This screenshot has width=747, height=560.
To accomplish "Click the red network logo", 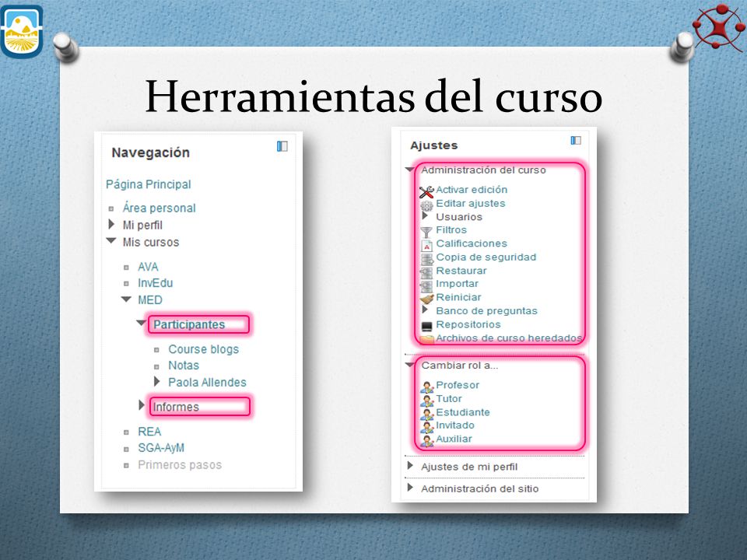I will coord(719,26).
